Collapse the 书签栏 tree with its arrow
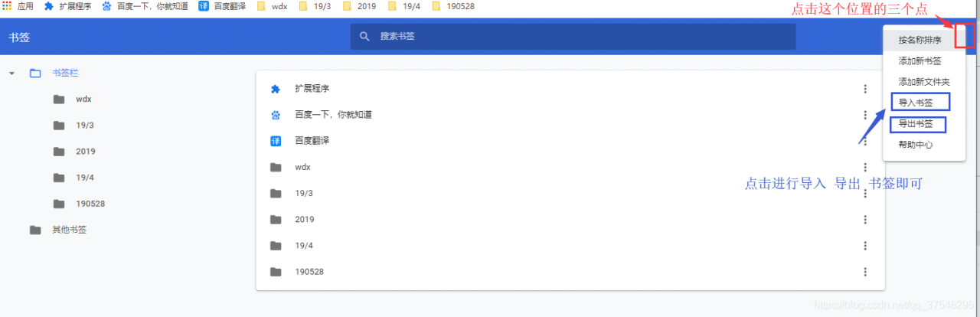 pos(11,74)
